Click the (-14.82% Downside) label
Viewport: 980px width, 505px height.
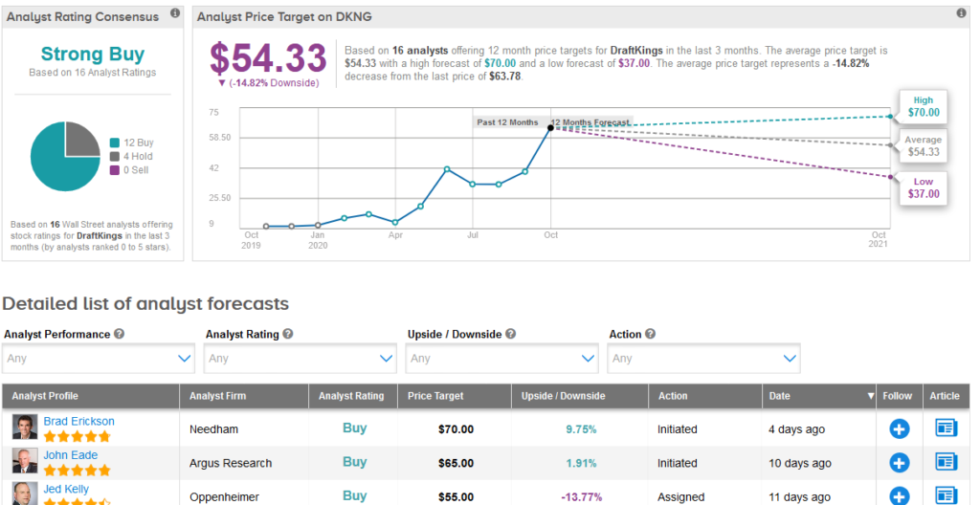click(x=268, y=83)
